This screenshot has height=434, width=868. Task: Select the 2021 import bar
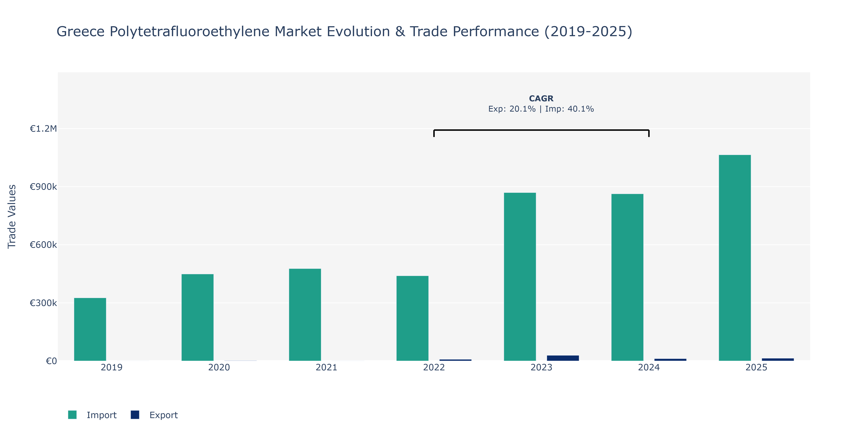point(305,315)
